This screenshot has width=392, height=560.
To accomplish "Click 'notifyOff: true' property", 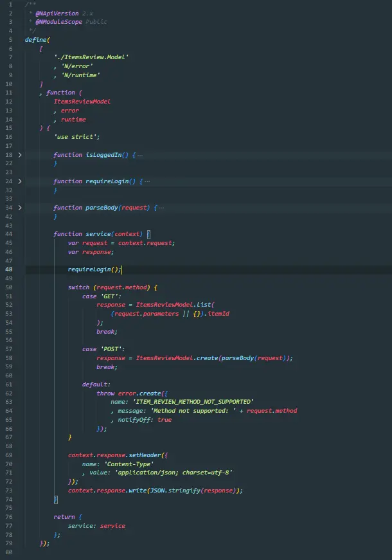I will coord(145,420).
